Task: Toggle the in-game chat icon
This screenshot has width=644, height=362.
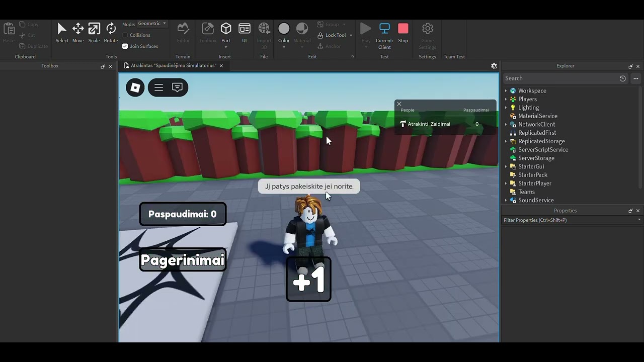Action: coord(177,87)
